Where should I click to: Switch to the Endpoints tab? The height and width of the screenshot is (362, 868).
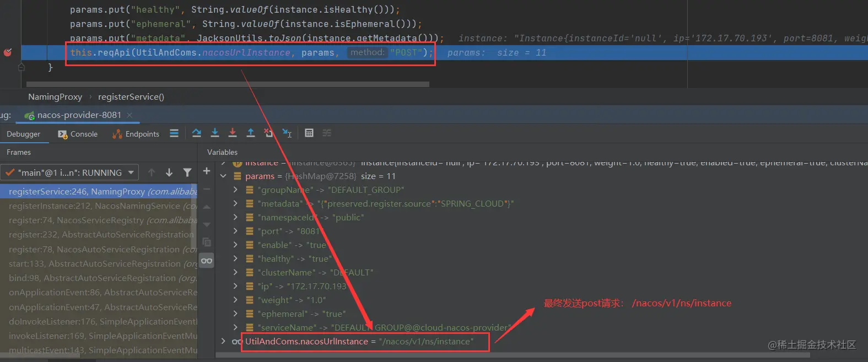(136, 134)
